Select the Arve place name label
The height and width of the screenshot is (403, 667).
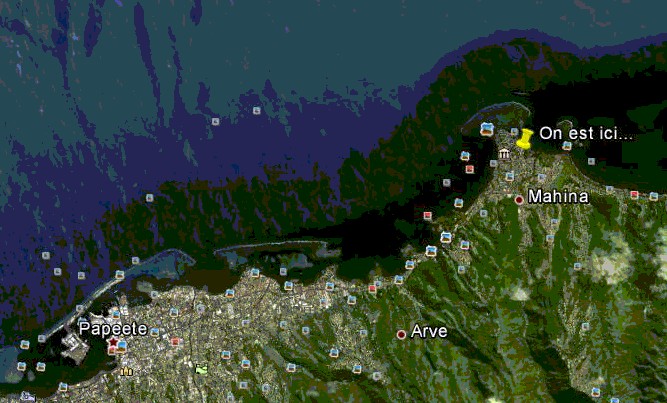coord(429,332)
